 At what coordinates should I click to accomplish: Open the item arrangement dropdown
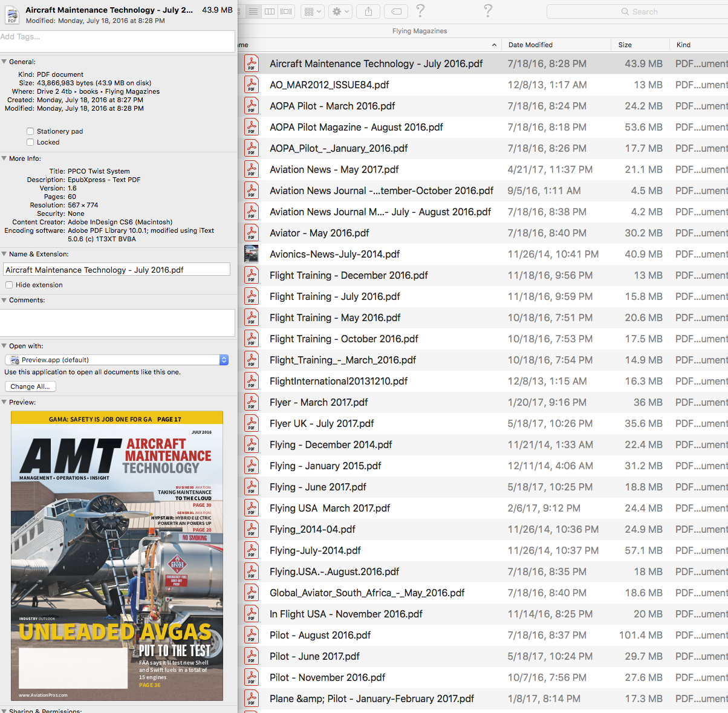point(313,11)
